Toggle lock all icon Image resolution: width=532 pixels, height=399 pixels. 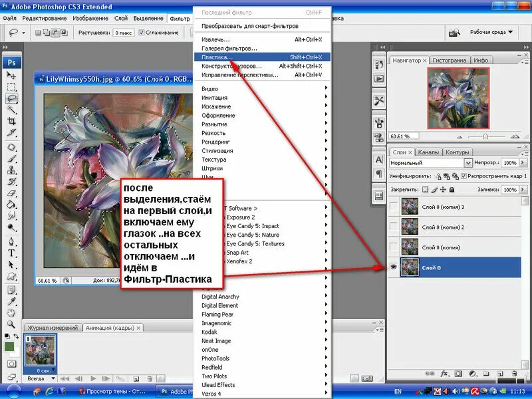pos(452,190)
